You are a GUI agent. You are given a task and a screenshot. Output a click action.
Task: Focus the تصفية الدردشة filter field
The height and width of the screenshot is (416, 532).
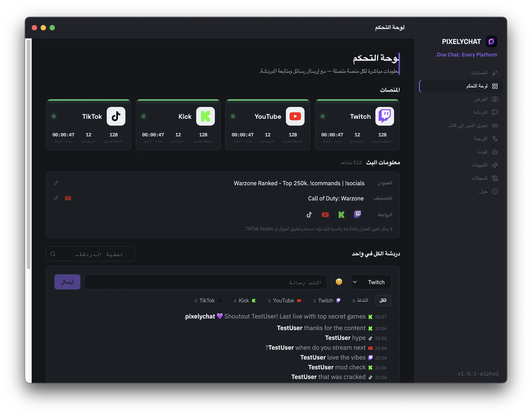(x=90, y=254)
